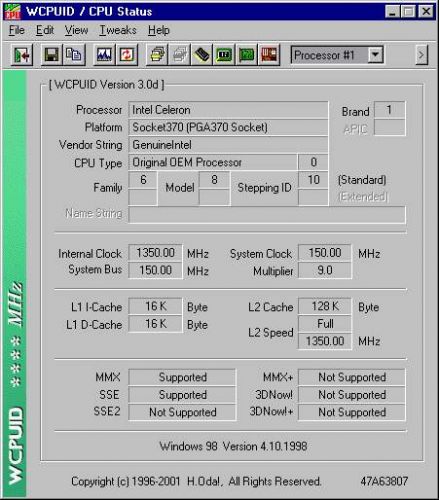Click the MMX Supported field
The height and width of the screenshot is (500, 439).
coord(182,377)
